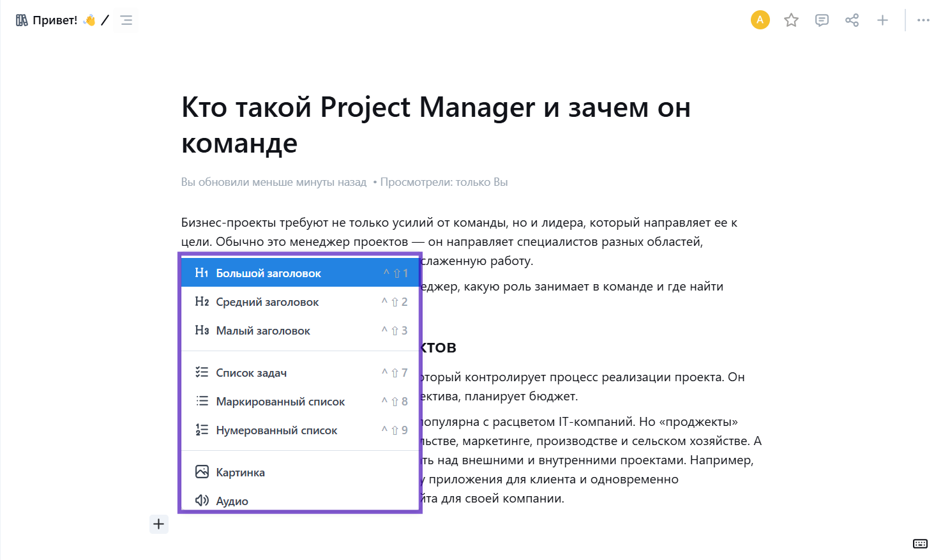Click the books icon beside Привет!

click(22, 20)
